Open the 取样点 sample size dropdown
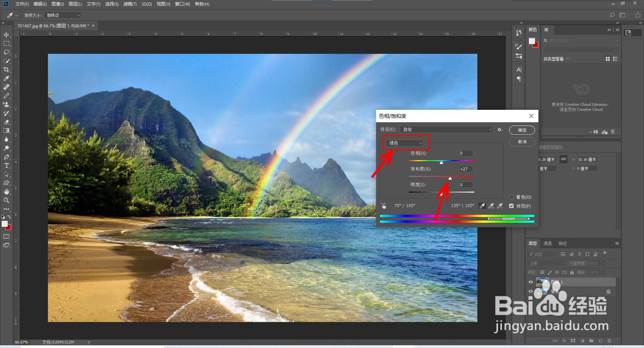Screen dimensions: 644x348 pyautogui.click(x=62, y=15)
